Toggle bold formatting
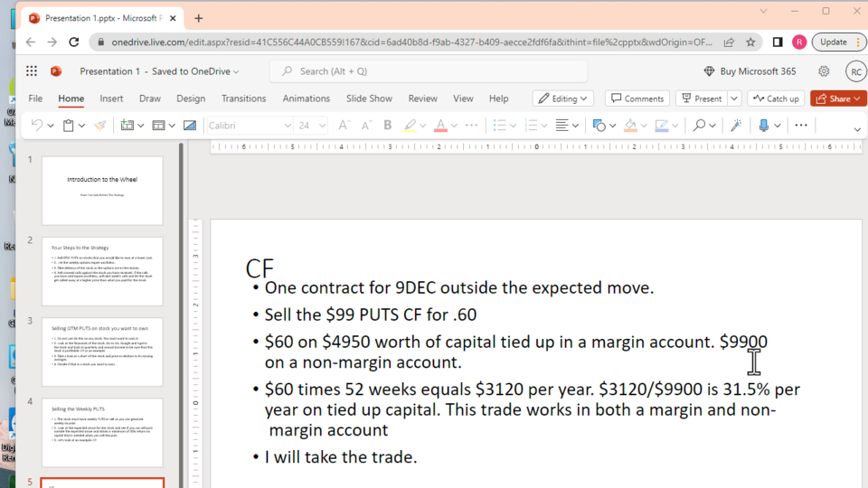The height and width of the screenshot is (488, 868). [x=388, y=126]
